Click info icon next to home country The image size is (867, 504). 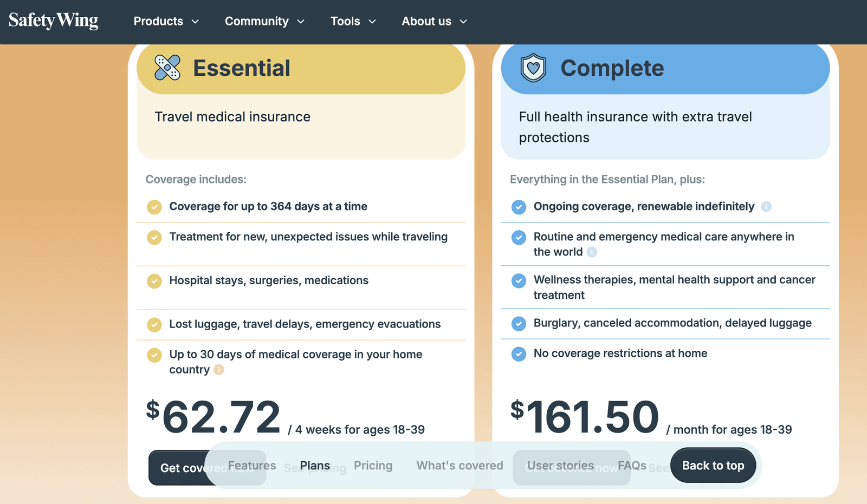point(219,370)
